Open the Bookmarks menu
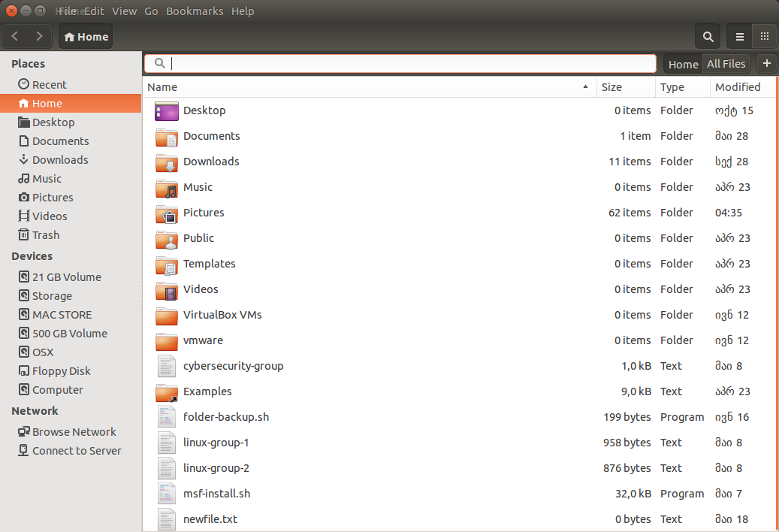 (x=195, y=11)
